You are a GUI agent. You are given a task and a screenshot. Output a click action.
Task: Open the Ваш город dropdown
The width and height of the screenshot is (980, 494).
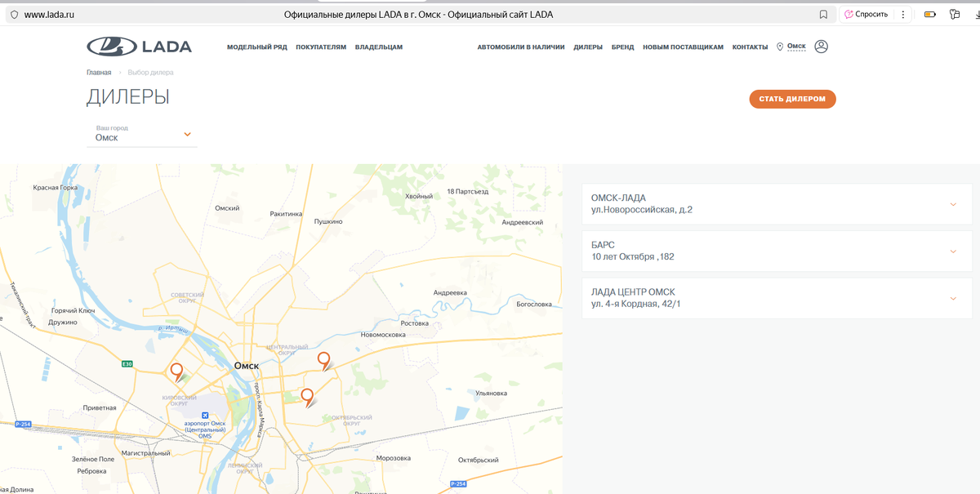143,134
